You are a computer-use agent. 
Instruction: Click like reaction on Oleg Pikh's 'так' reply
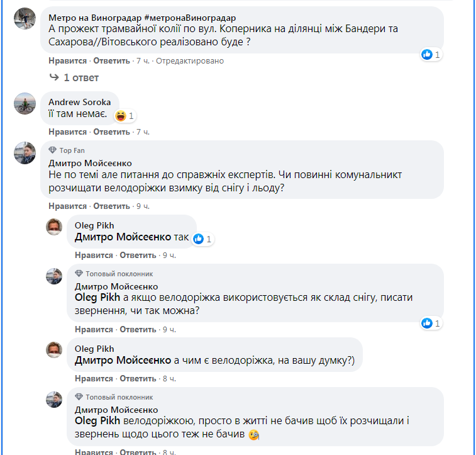pyautogui.click(x=199, y=239)
